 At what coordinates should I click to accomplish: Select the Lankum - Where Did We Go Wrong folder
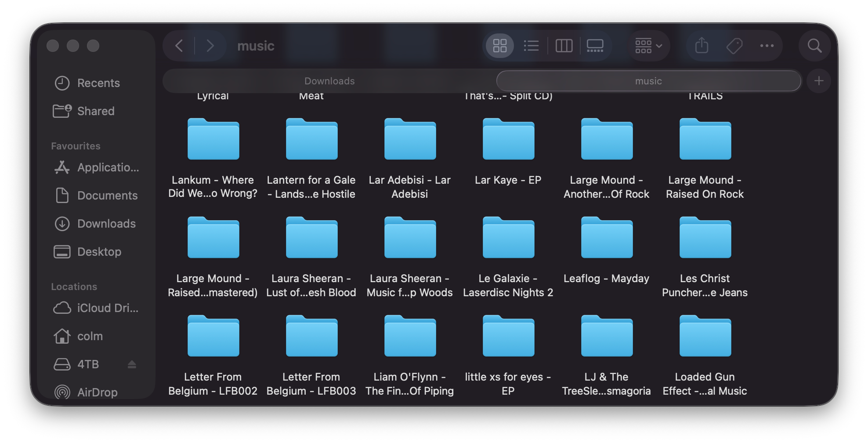click(x=213, y=139)
